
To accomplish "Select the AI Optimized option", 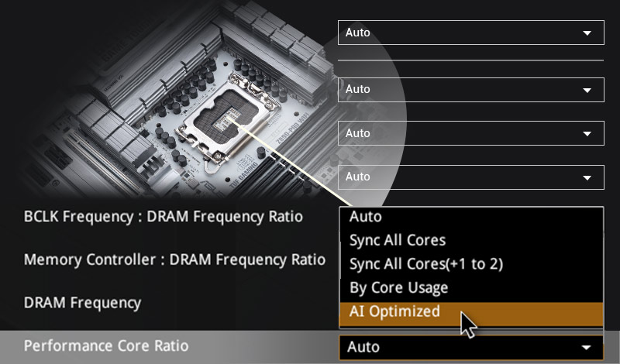I will pos(395,311).
